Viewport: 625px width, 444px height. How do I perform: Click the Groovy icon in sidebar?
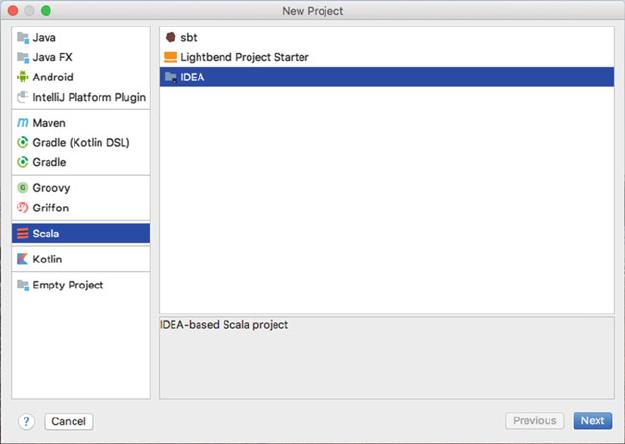coord(23,188)
